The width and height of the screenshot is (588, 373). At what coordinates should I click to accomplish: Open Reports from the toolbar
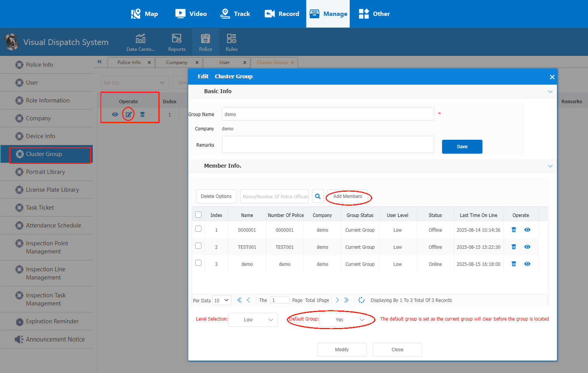(177, 42)
